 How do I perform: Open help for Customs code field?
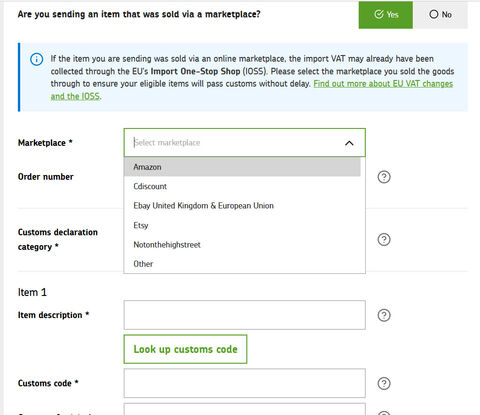point(384,383)
